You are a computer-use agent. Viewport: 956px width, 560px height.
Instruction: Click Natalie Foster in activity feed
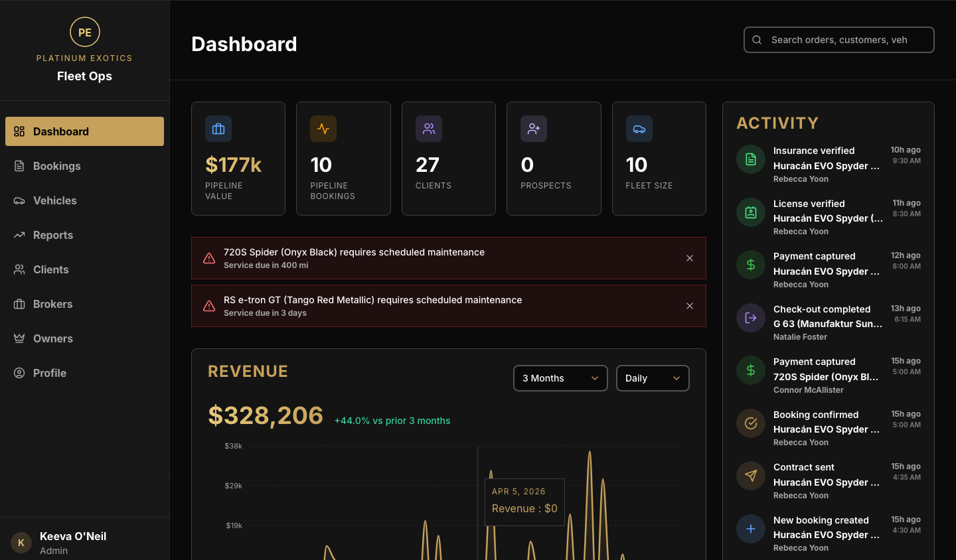(800, 337)
